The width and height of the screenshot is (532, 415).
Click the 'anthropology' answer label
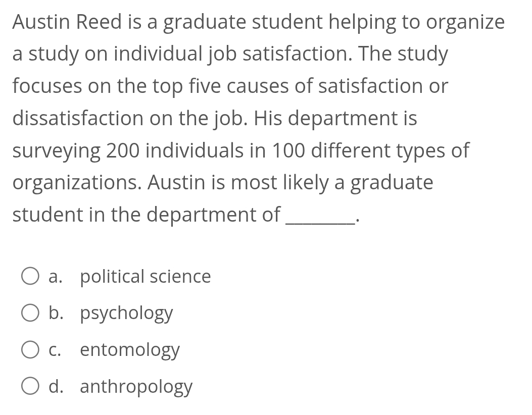tap(136, 387)
